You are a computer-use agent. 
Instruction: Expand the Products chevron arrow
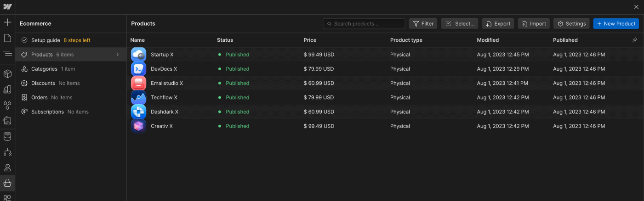pos(118,55)
